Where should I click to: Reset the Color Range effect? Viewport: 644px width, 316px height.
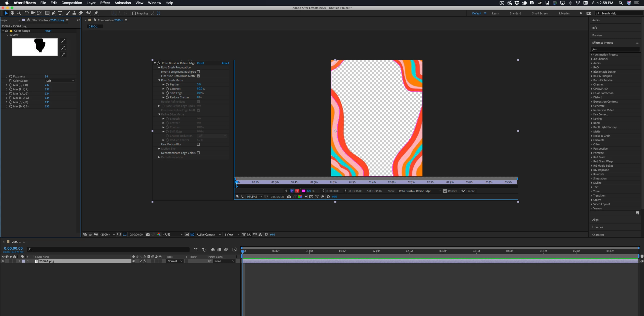pos(48,31)
